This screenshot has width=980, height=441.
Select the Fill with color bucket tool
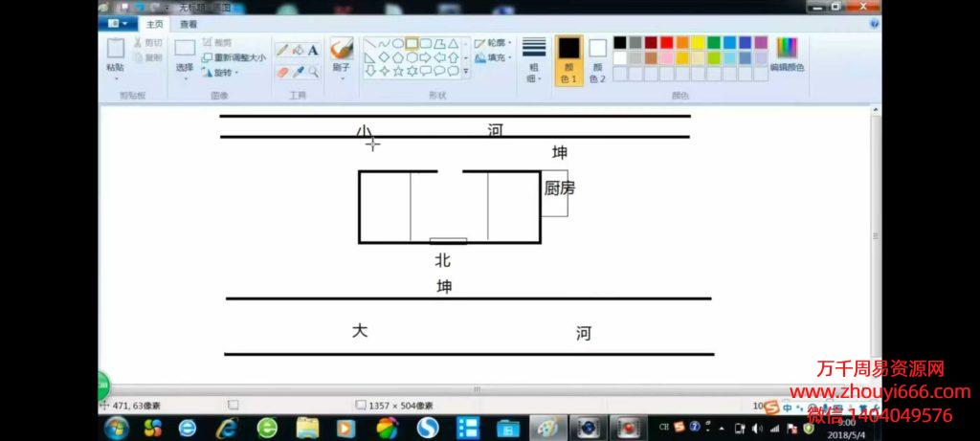298,50
